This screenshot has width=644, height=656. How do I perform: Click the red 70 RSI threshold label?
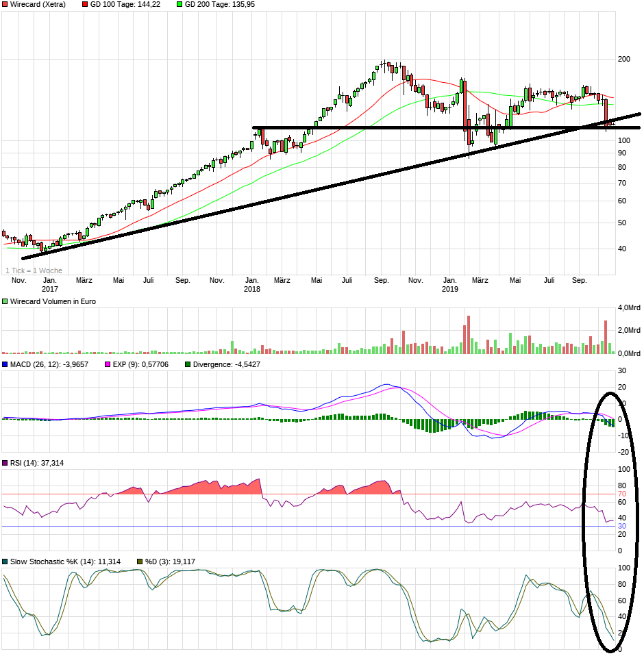622,494
